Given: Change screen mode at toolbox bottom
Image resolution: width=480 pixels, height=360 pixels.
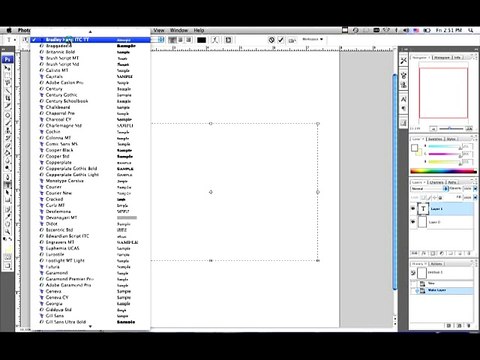Looking at the screenshot, I should coord(7,266).
